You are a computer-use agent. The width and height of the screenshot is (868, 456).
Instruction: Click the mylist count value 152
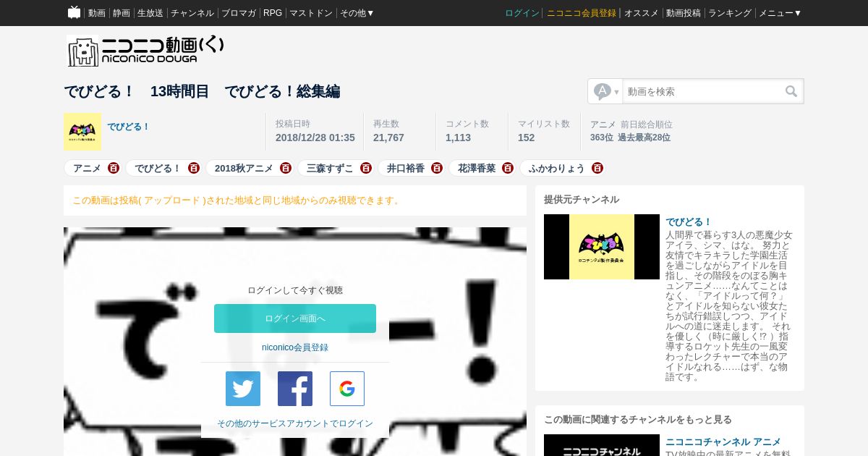pyautogui.click(x=526, y=138)
